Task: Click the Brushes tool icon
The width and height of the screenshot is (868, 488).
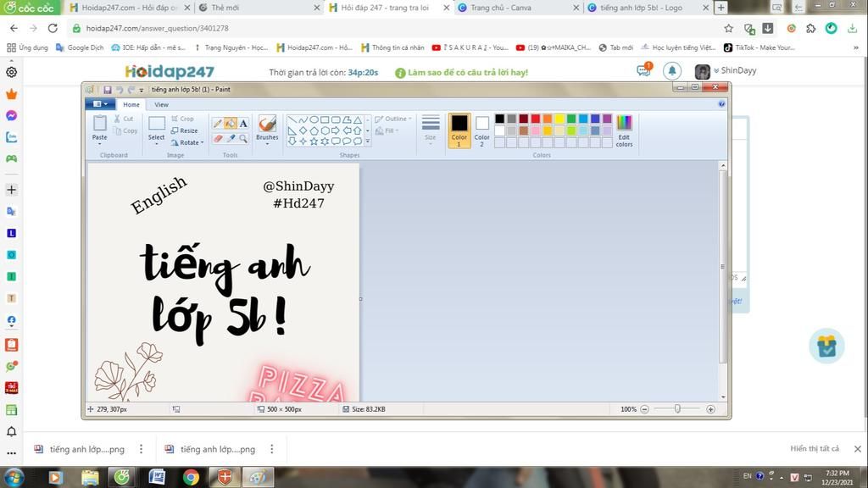Action: pos(267,124)
